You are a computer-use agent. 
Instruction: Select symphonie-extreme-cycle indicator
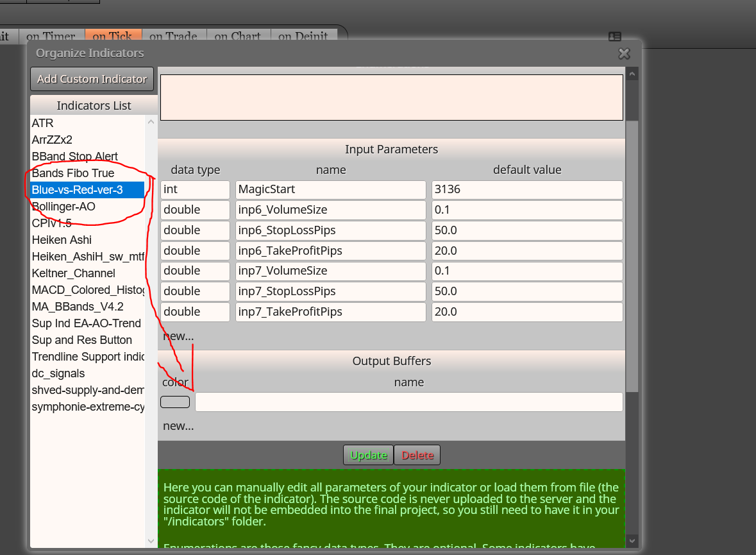(87, 407)
